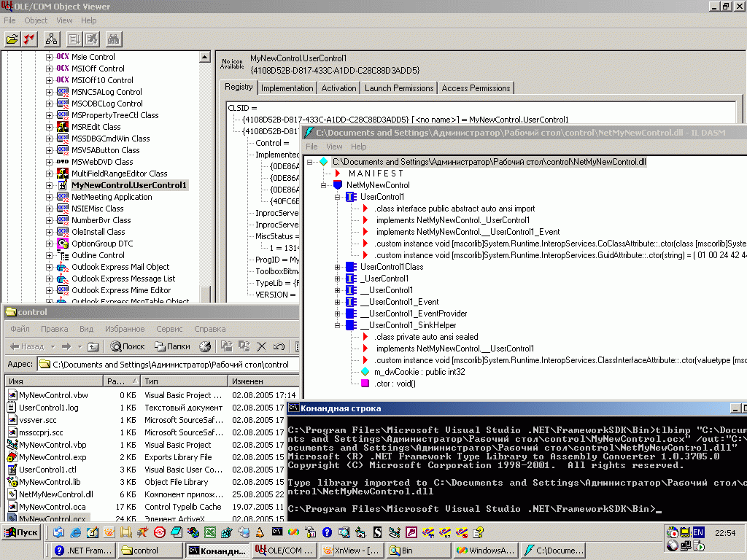This screenshot has height=560, width=747.
Task: Click the Папки folders button
Action: point(173,346)
